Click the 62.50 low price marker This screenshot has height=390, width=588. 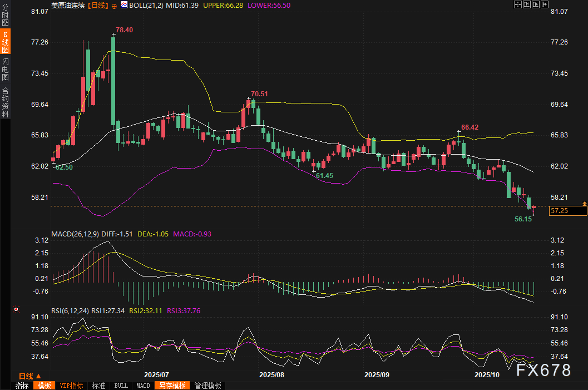(x=64, y=167)
